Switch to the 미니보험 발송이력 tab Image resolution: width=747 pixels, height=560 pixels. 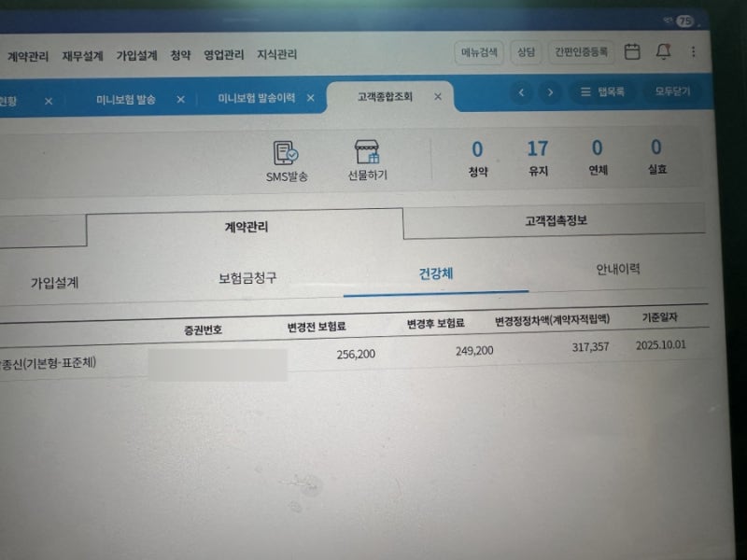[x=256, y=98]
